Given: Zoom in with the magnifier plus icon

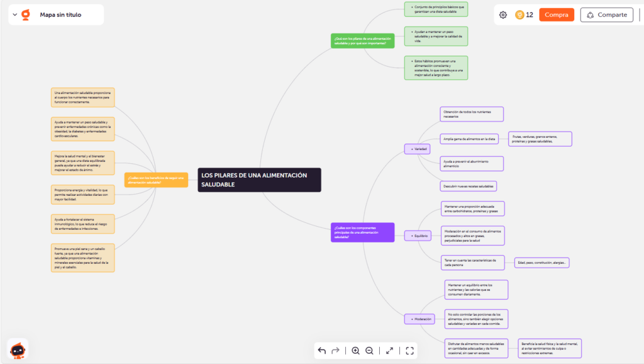Looking at the screenshot, I should point(355,351).
